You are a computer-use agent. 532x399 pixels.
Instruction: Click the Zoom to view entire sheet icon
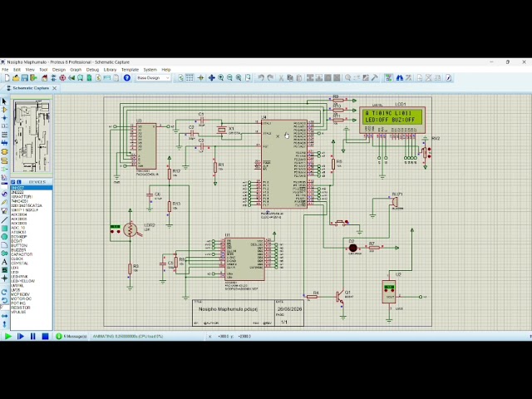[x=239, y=78]
